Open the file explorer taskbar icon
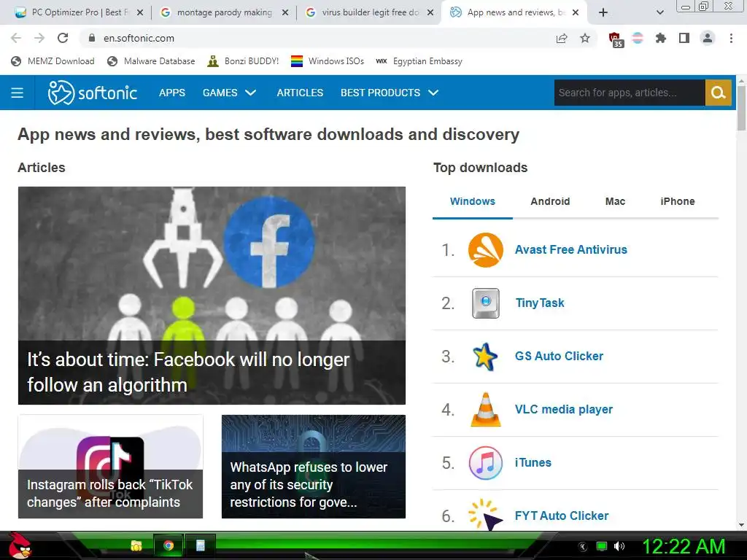Screen dimensions: 747x560 [136, 545]
